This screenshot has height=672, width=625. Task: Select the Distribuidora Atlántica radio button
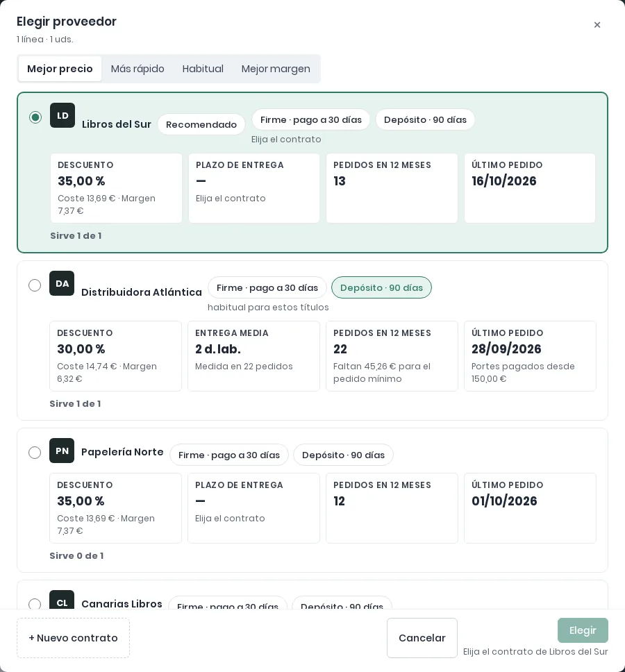(x=35, y=285)
